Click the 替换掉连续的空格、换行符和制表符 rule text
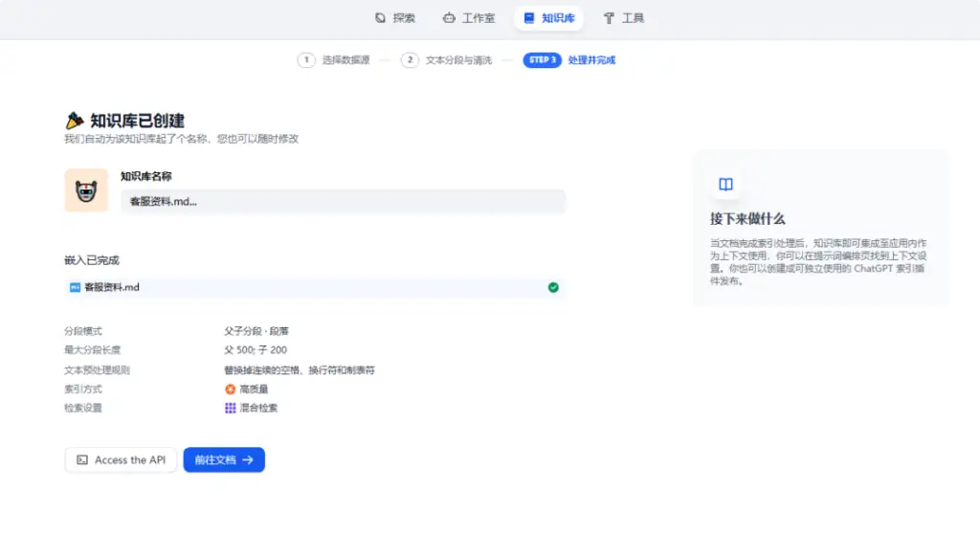Image resolution: width=980 pixels, height=535 pixels. (300, 370)
